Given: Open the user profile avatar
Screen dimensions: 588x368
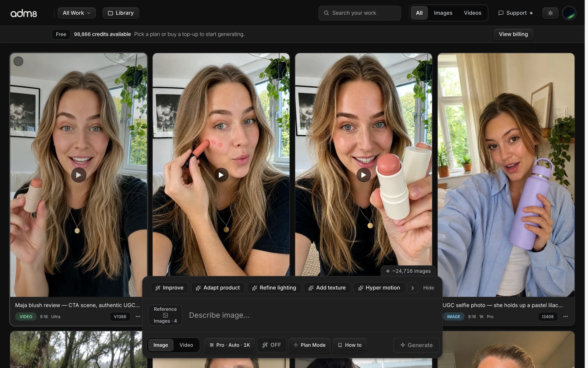Looking at the screenshot, I should coord(569,13).
